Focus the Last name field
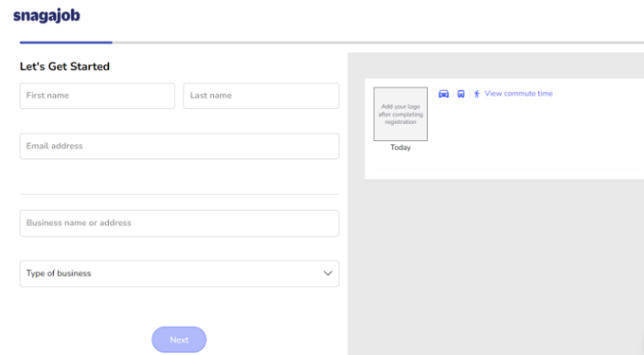Image resolution: width=644 pixels, height=355 pixels. click(x=261, y=96)
